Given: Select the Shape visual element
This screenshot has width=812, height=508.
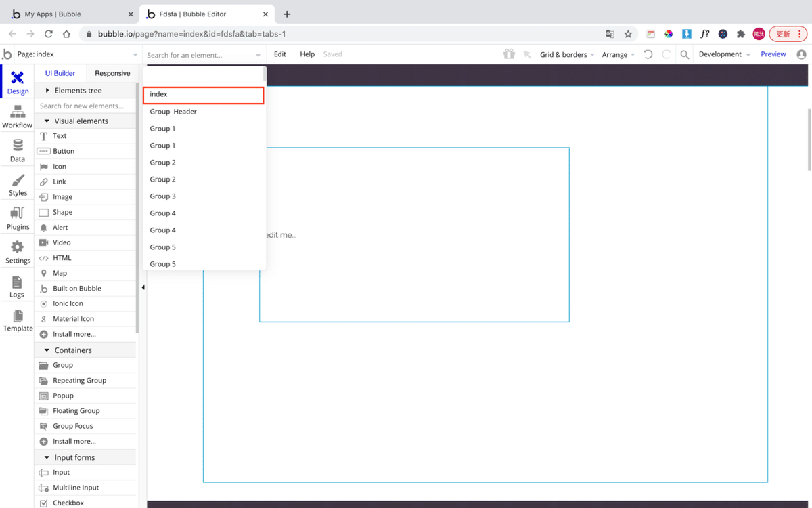Looking at the screenshot, I should click(85, 212).
